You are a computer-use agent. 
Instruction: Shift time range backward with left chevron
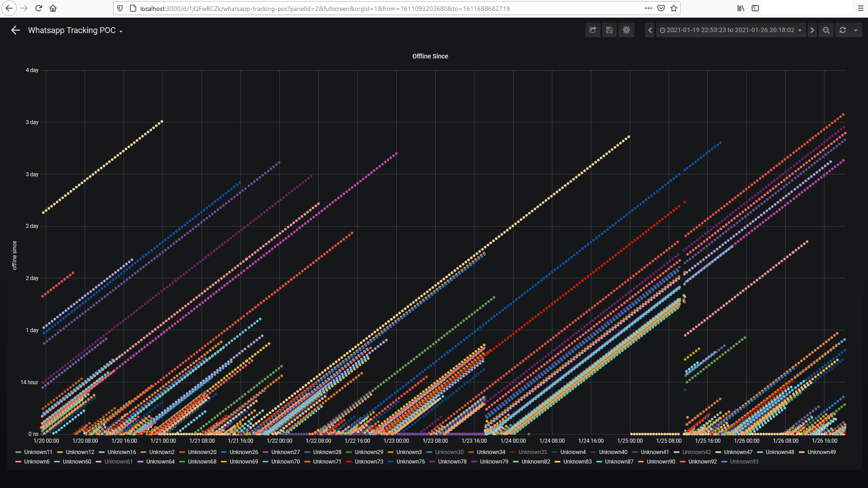pos(650,30)
